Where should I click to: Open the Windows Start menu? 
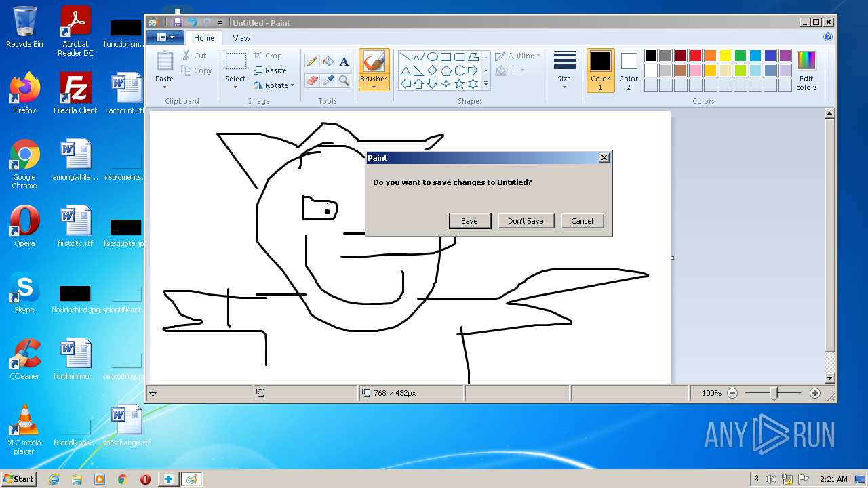pos(18,479)
